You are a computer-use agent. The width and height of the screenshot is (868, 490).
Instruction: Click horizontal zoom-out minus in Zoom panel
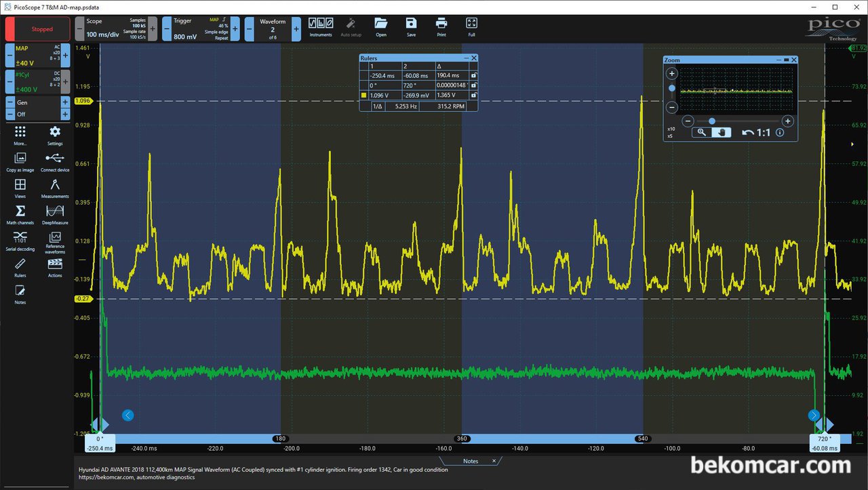pyautogui.click(x=687, y=121)
